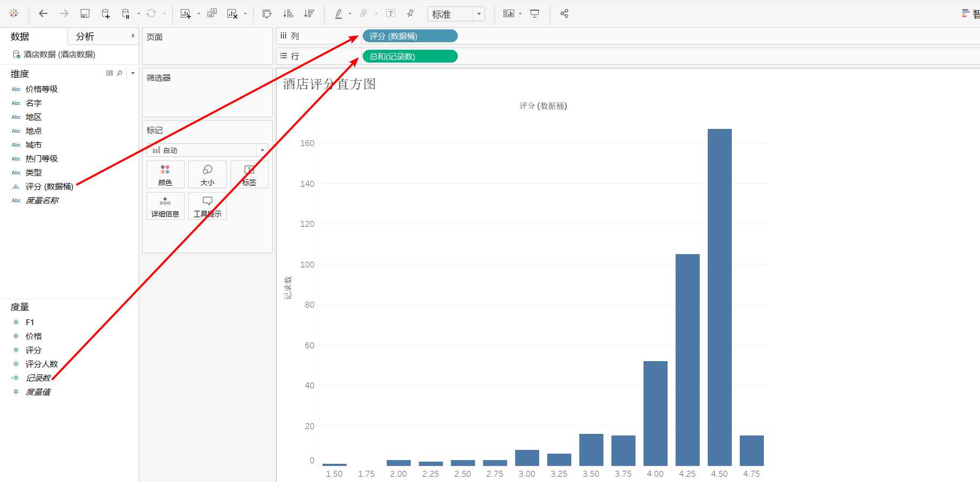Open the show/hide cards dropdown arrow
The image size is (980, 482).
click(x=520, y=14)
